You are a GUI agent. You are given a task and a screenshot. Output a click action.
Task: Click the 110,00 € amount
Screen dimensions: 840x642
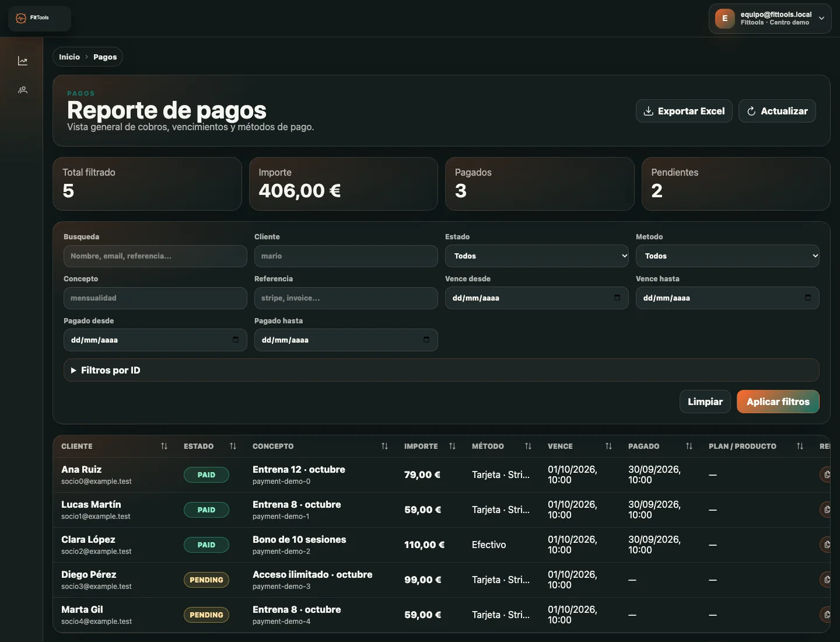coord(424,545)
